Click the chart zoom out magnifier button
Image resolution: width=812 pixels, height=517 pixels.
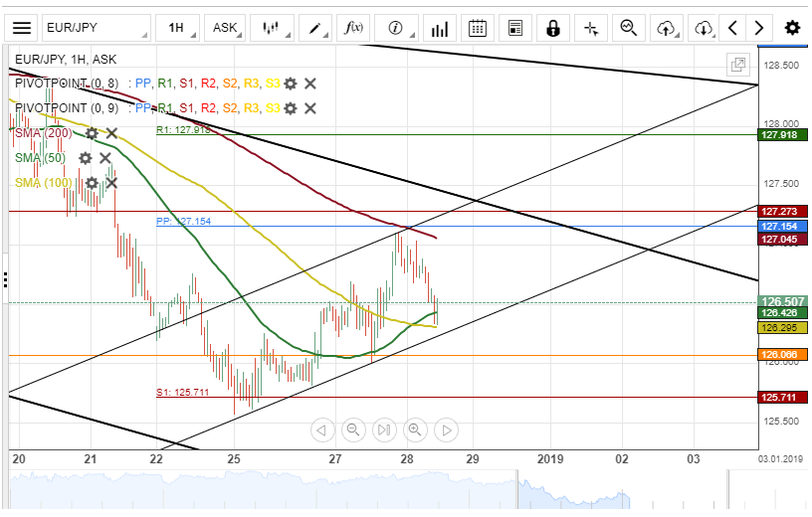[353, 431]
